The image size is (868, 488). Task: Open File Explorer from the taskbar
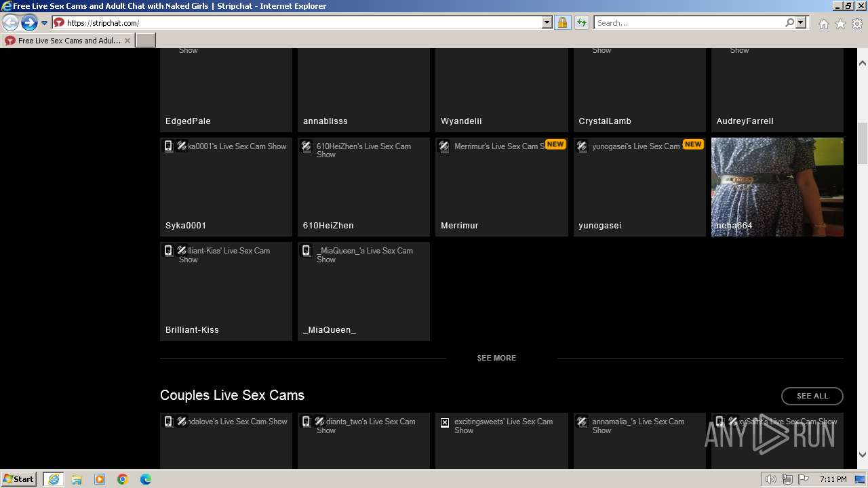click(x=77, y=479)
